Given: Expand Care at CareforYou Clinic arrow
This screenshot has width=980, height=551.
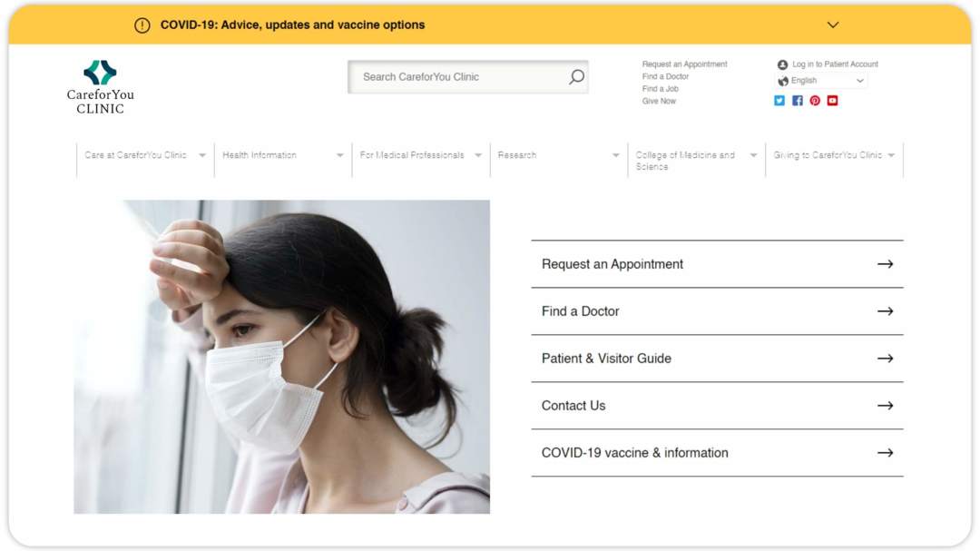Looking at the screenshot, I should (201, 155).
